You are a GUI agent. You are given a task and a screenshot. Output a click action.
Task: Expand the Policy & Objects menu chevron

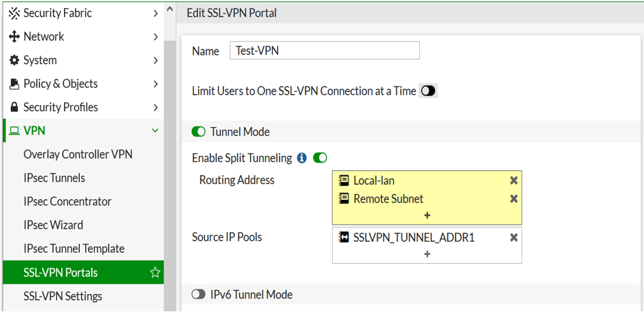[155, 84]
